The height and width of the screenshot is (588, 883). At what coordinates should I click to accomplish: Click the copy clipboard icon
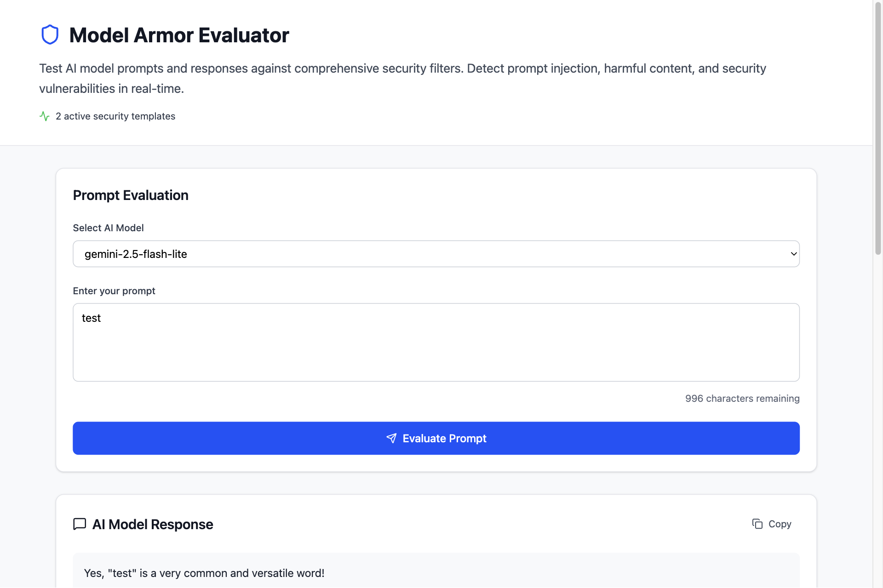757,524
